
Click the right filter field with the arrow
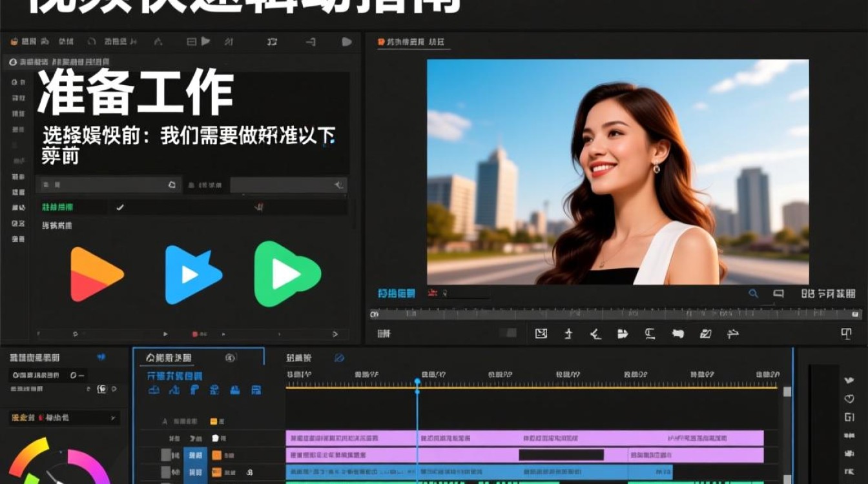[289, 185]
